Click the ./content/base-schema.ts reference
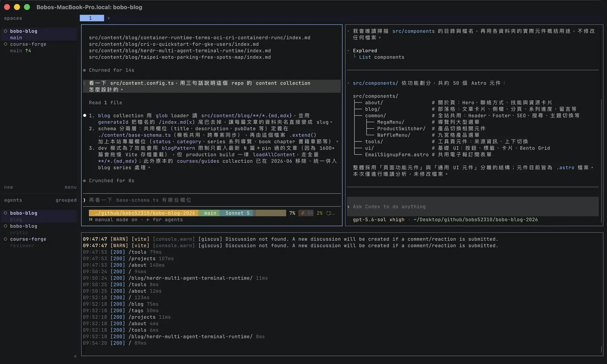Viewport: 607px width, 364px height. point(135,135)
